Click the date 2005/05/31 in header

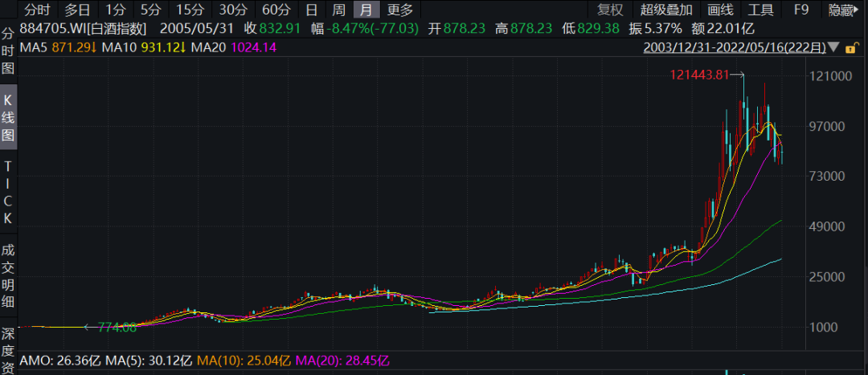tap(197, 30)
